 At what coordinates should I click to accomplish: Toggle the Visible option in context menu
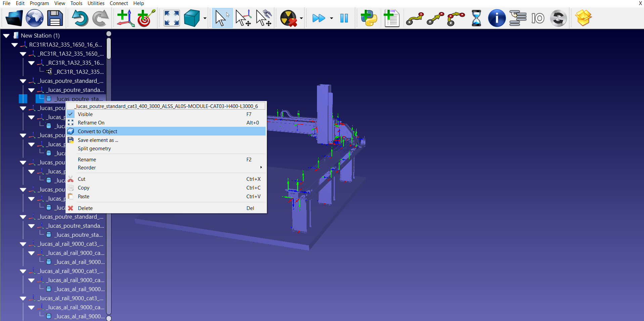[x=85, y=114]
